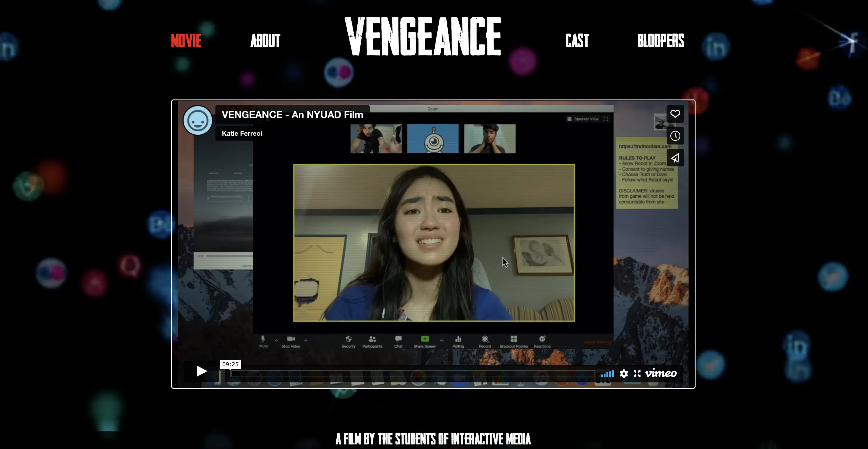Open uploader Katie Ferreol profile link
The height and width of the screenshot is (449, 868).
tap(242, 134)
